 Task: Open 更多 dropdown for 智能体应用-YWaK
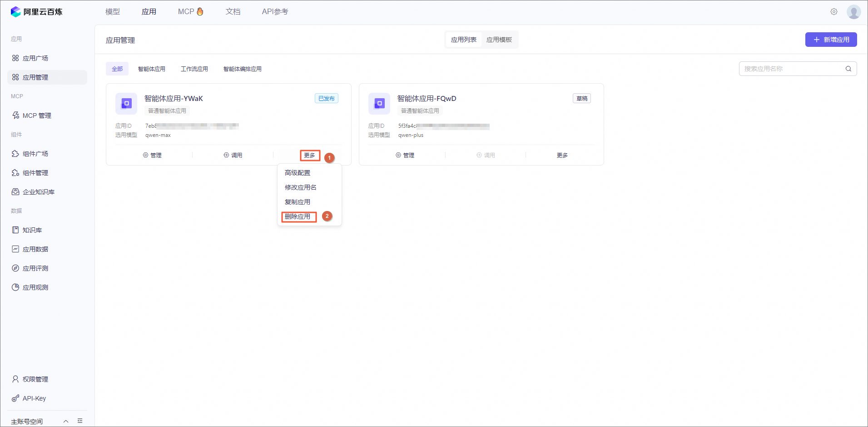(310, 156)
